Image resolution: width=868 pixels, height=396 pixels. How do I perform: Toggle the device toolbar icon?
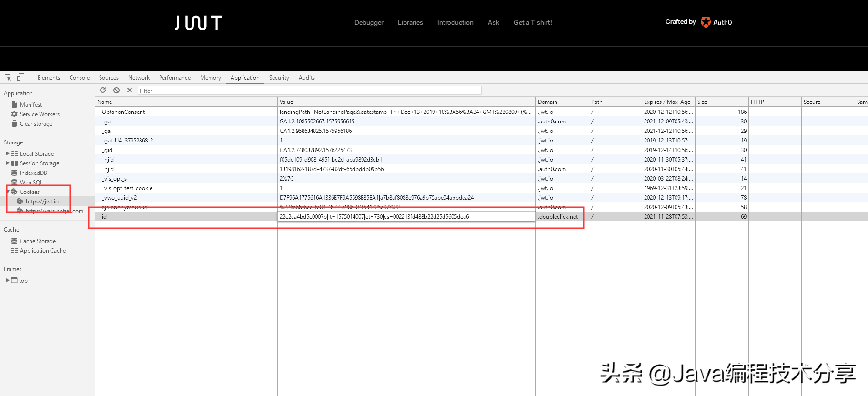click(x=20, y=77)
